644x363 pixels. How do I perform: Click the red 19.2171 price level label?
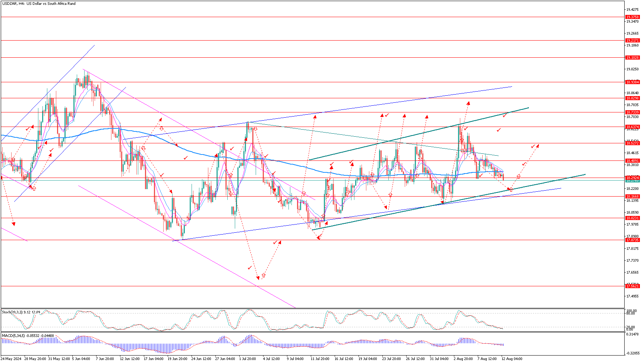[x=632, y=41]
